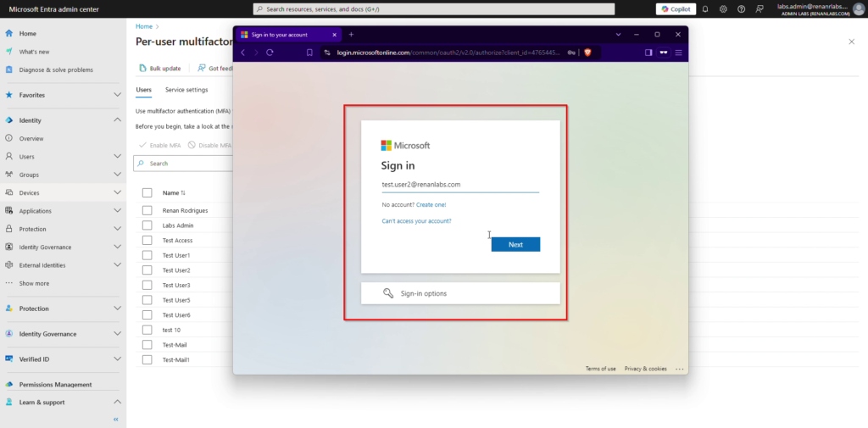868x428 pixels.
Task: Click the Identity section icon
Action: click(8, 120)
